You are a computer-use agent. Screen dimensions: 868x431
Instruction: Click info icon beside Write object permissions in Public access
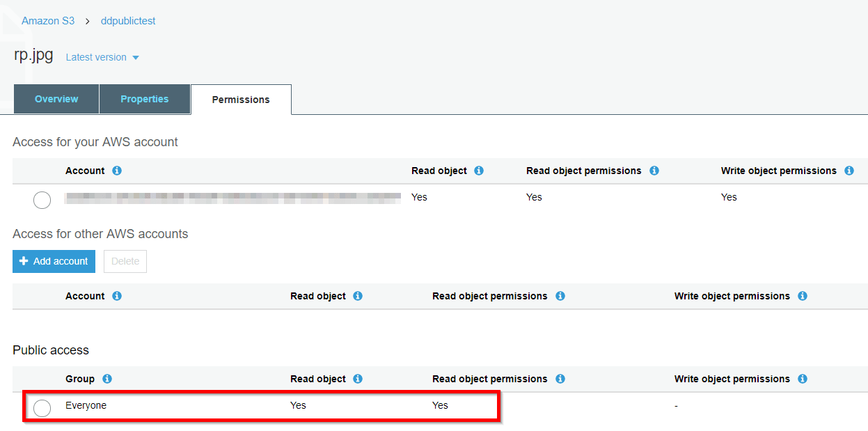point(803,379)
